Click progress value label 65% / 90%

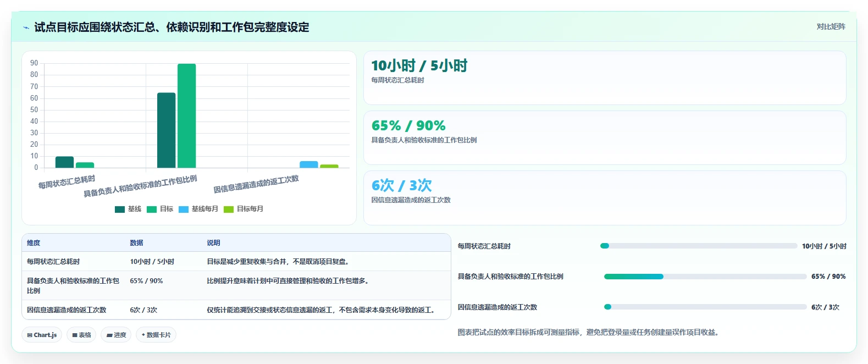[828, 277]
